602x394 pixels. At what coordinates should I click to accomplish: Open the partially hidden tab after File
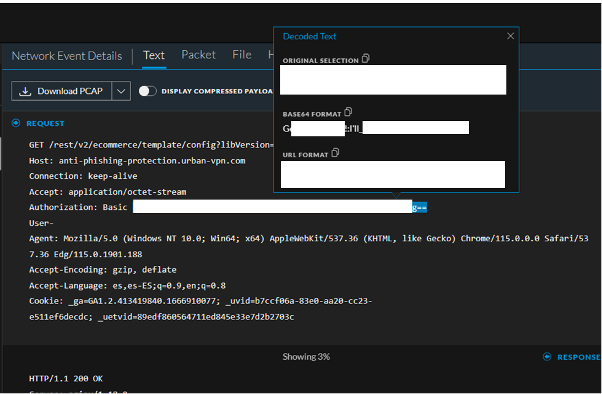[x=271, y=55]
